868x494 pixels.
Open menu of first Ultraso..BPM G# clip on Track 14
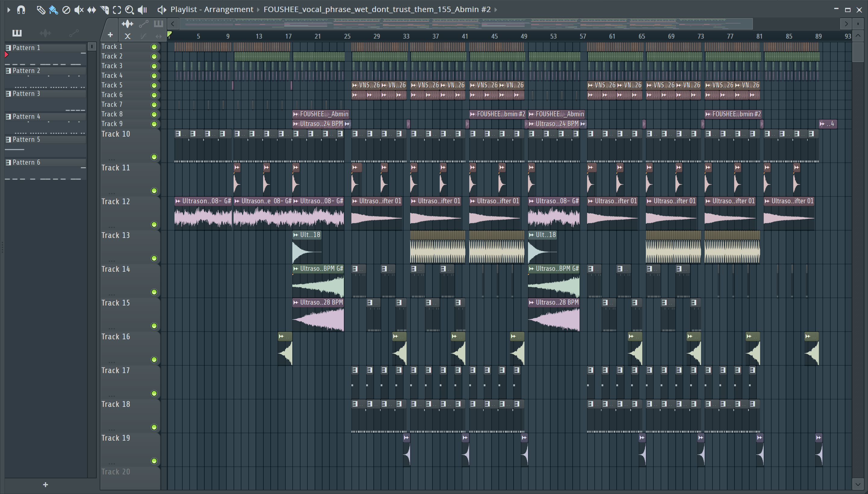pos(296,269)
